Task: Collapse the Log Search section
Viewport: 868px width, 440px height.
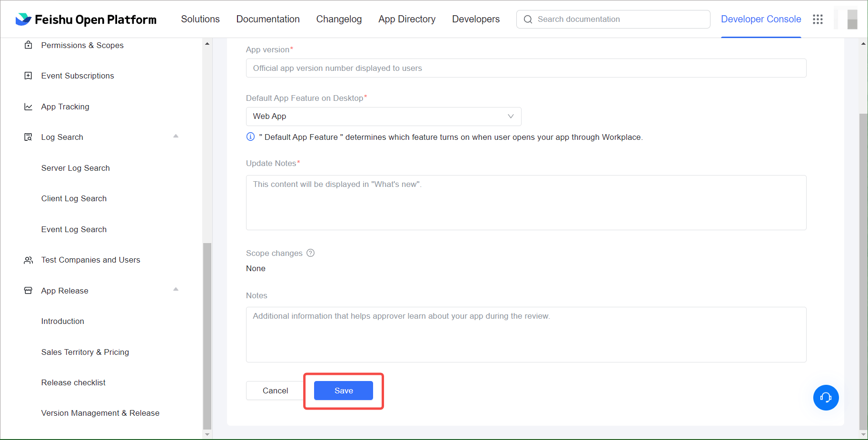Action: [x=176, y=137]
